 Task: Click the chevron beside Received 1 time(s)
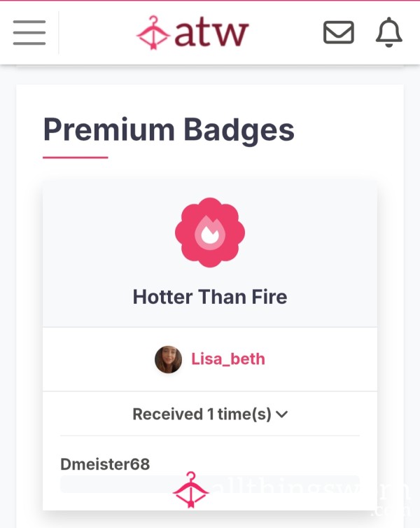(x=281, y=414)
